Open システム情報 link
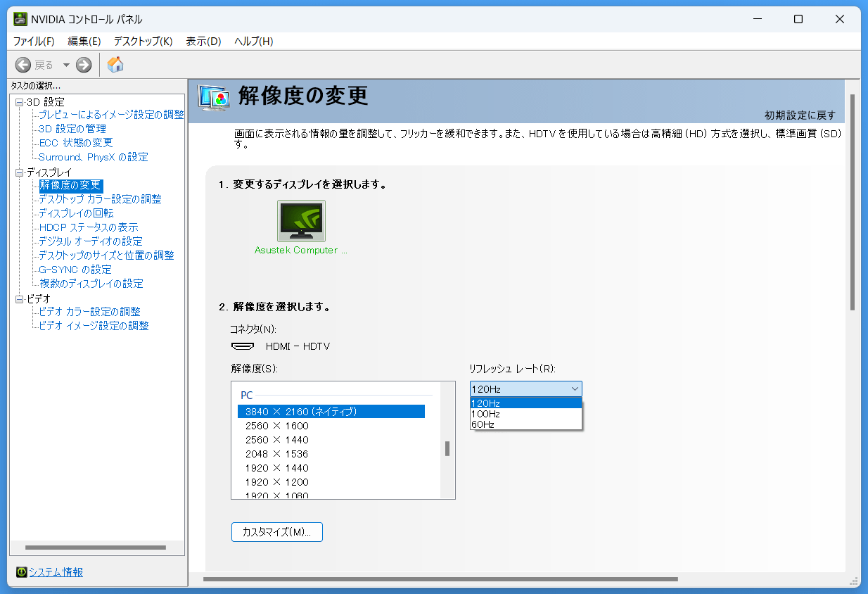The width and height of the screenshot is (868, 594). [56, 572]
